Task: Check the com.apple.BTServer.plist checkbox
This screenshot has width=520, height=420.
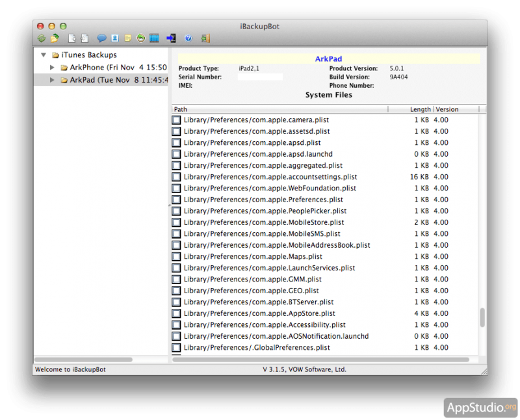Action: pyautogui.click(x=176, y=302)
